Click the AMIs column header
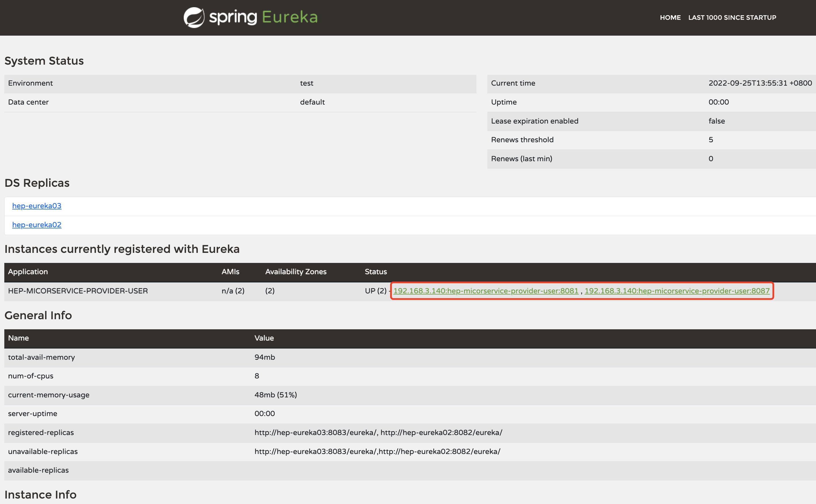The width and height of the screenshot is (816, 504). (230, 272)
